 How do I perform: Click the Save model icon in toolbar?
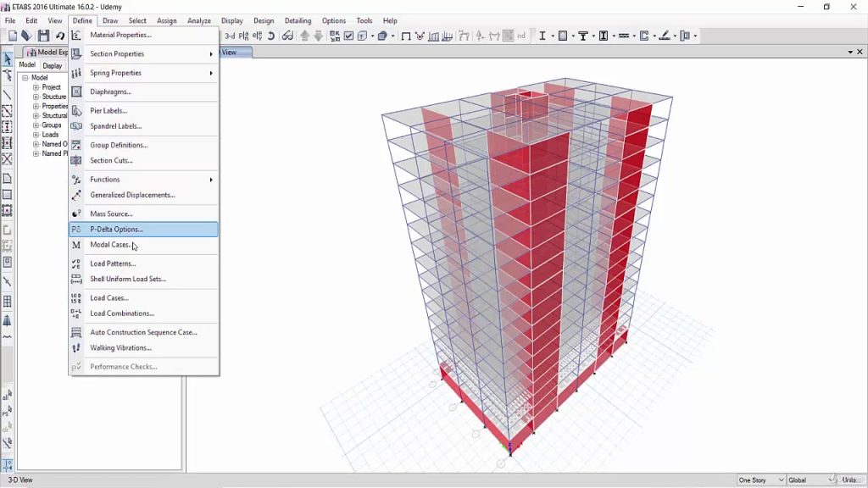pyautogui.click(x=43, y=36)
